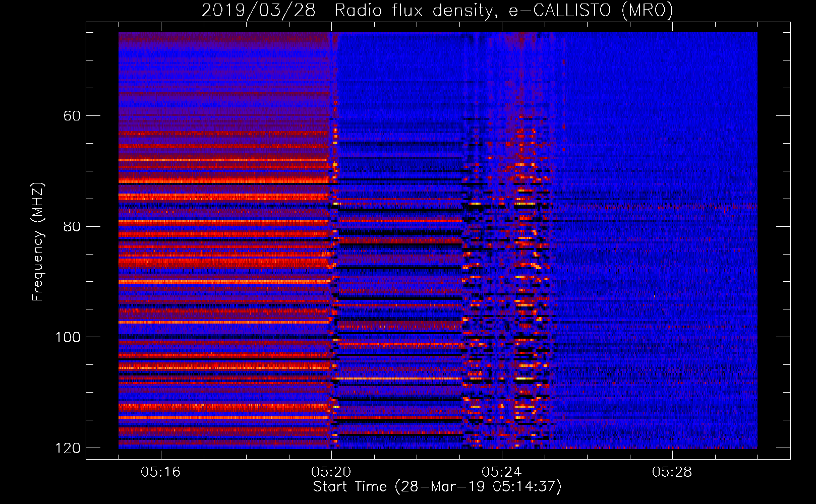The image size is (816, 504).
Task: Click the 'Frequency (MHZ)' axis label
Action: point(38,241)
